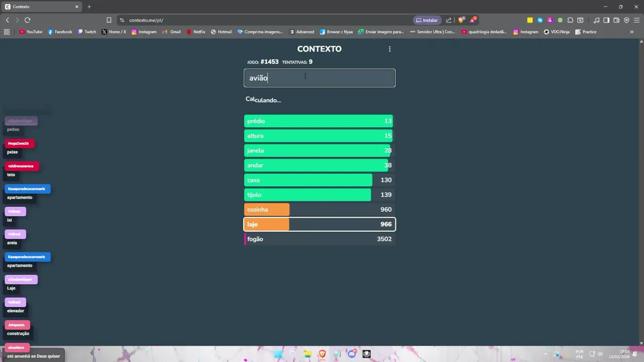The image size is (644, 362).
Task: Open File Explorer from the taskbar
Action: 307,354
